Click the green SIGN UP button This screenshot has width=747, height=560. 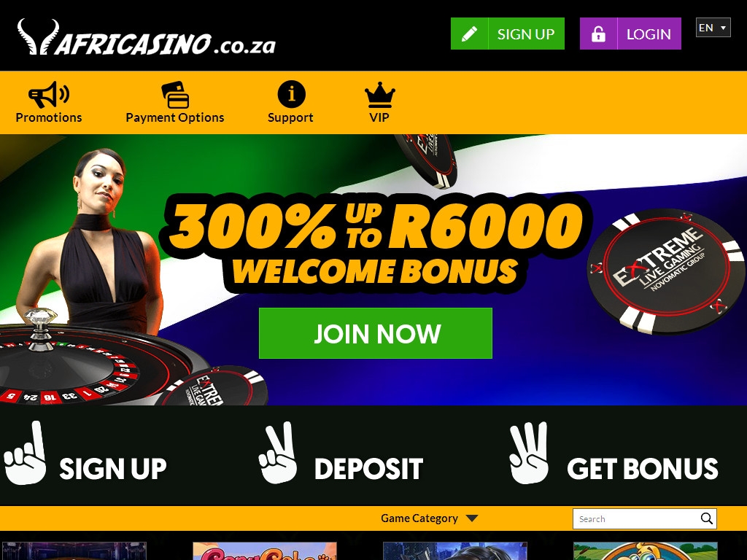click(508, 34)
